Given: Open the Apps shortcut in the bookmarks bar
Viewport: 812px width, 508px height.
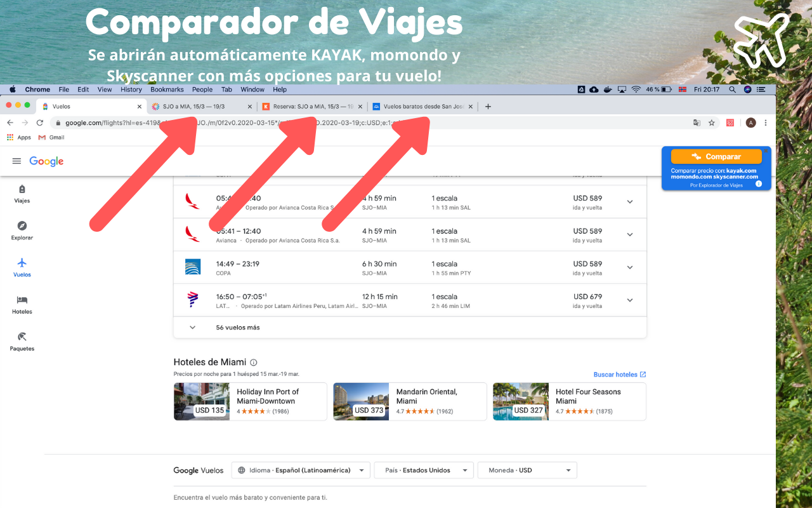Looking at the screenshot, I should [19, 137].
